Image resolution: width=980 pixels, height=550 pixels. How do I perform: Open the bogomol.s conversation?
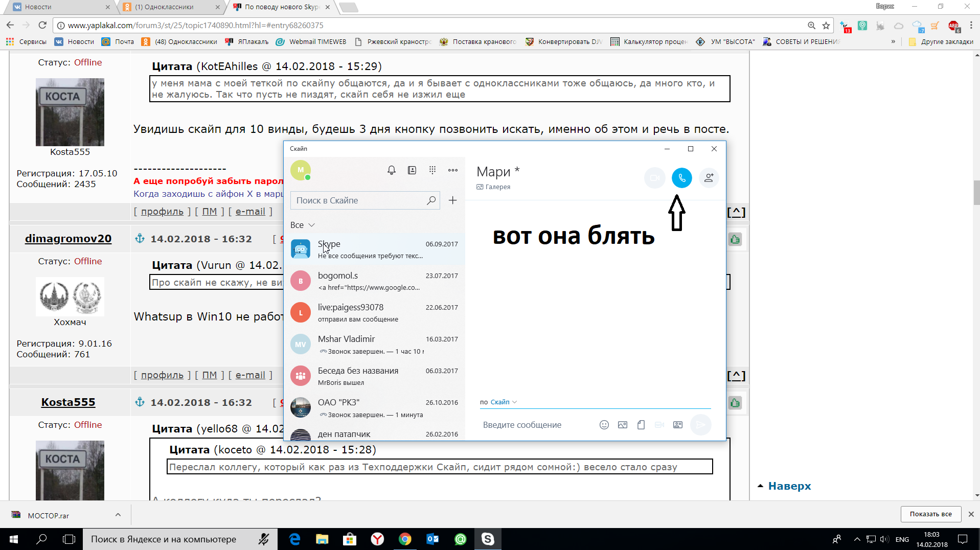[374, 281]
